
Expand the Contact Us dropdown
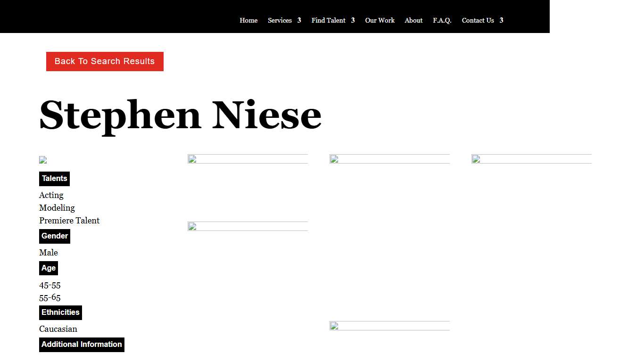[x=478, y=20]
